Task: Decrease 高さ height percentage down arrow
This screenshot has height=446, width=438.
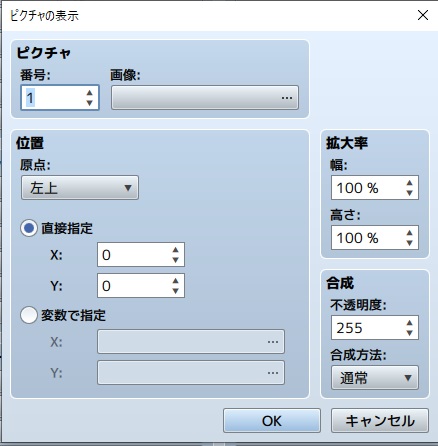Action: [x=410, y=243]
